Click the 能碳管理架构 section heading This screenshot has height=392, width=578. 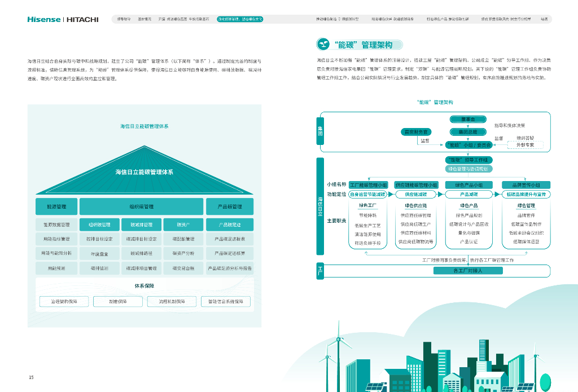coord(364,45)
